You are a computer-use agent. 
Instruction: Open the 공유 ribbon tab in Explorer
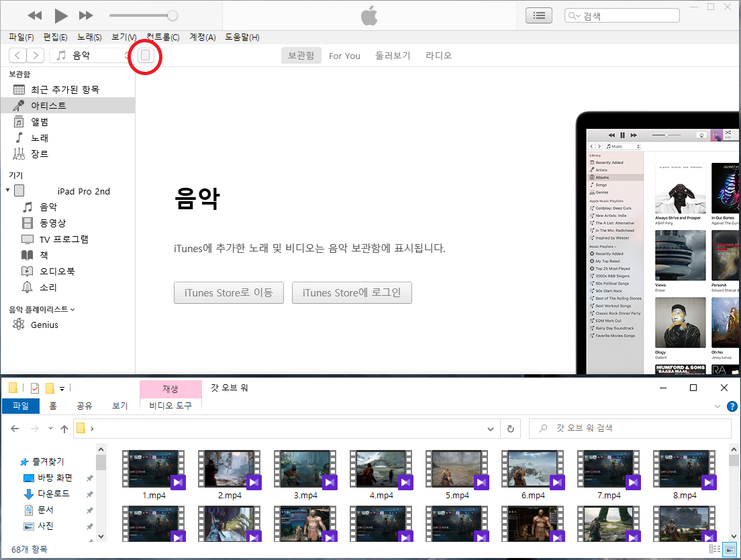(x=85, y=406)
